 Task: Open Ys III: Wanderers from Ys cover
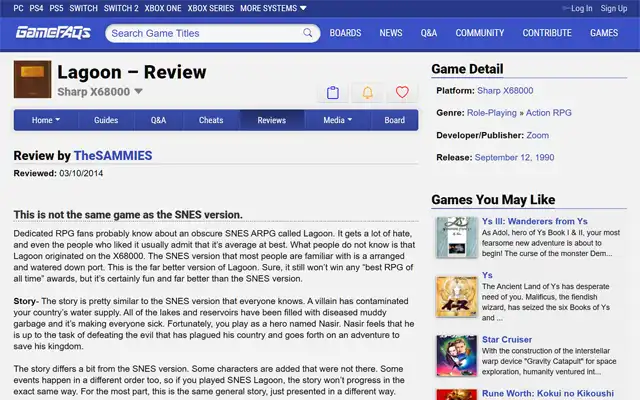tap(456, 238)
